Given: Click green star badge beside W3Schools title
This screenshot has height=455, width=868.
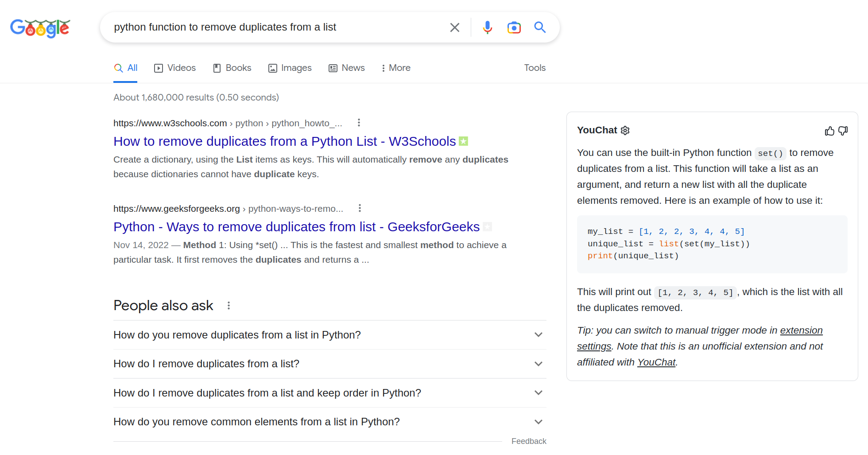Looking at the screenshot, I should pos(463,141).
